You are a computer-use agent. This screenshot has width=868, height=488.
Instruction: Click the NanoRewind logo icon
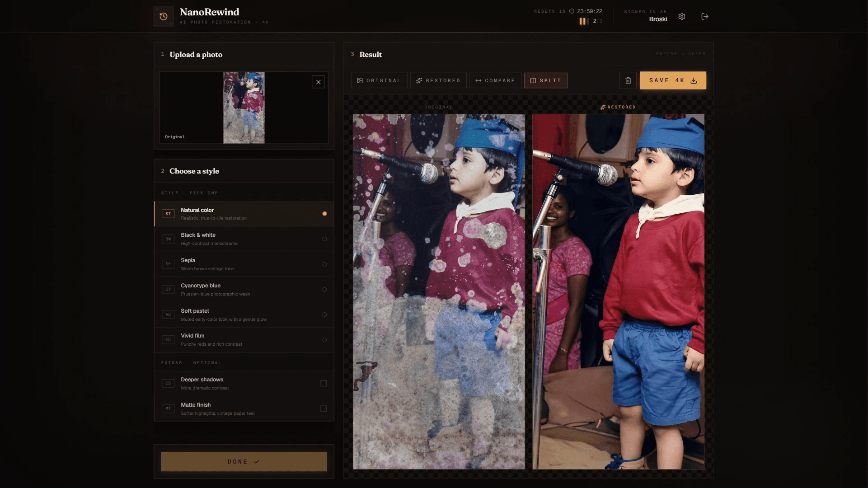click(x=164, y=16)
